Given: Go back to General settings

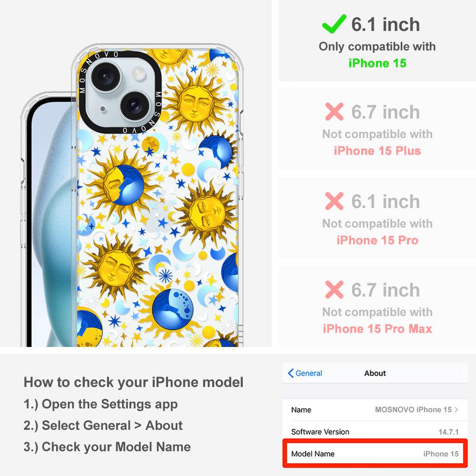Looking at the screenshot, I should click(x=305, y=373).
